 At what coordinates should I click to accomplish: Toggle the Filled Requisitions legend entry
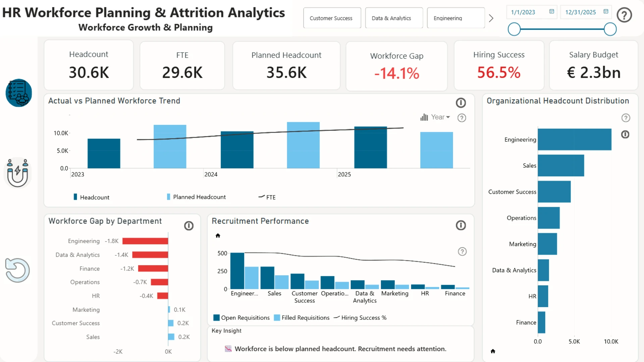[302, 318]
